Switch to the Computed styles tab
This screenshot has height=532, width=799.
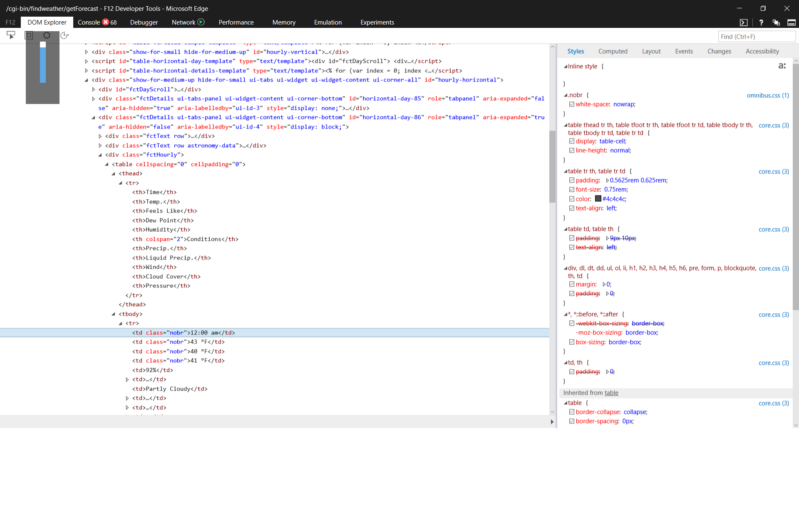[613, 51]
